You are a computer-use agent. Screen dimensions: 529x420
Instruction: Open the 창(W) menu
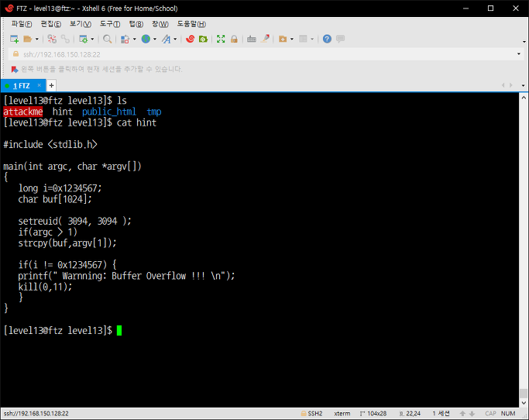pyautogui.click(x=160, y=24)
